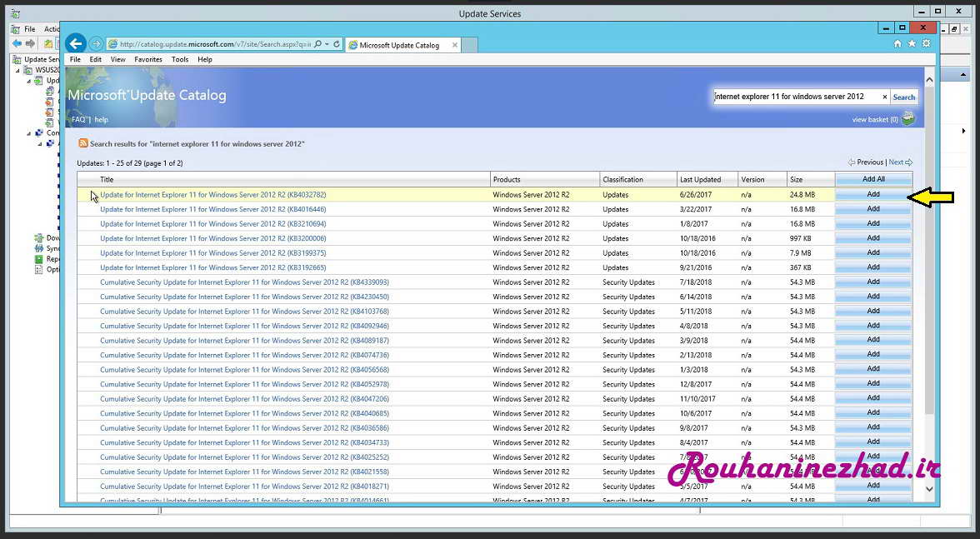The height and width of the screenshot is (539, 980).
Task: Click the 7/18/2018 date cell
Action: tap(695, 282)
